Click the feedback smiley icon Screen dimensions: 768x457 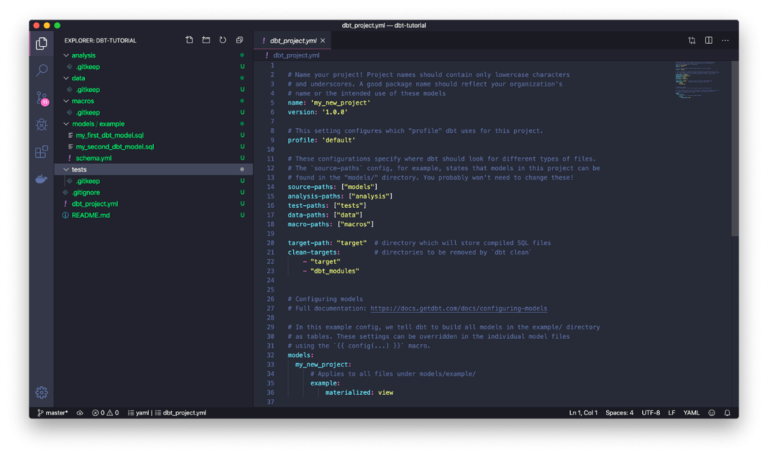point(712,413)
